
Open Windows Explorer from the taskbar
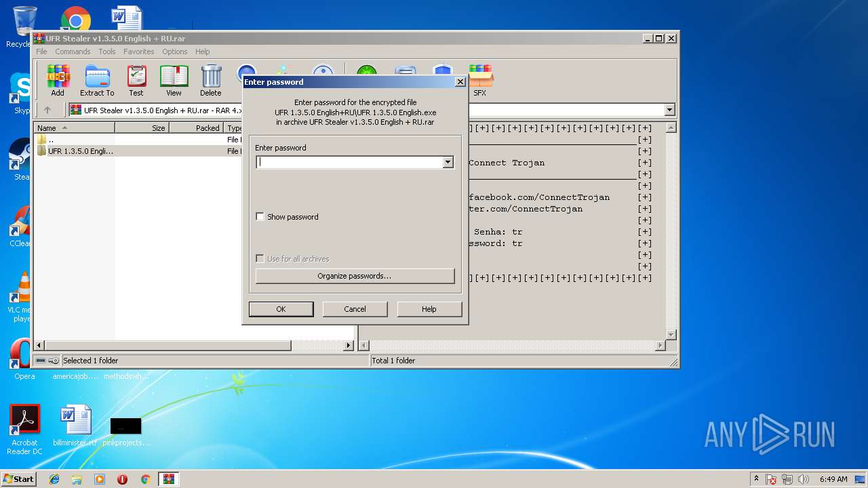(x=77, y=479)
